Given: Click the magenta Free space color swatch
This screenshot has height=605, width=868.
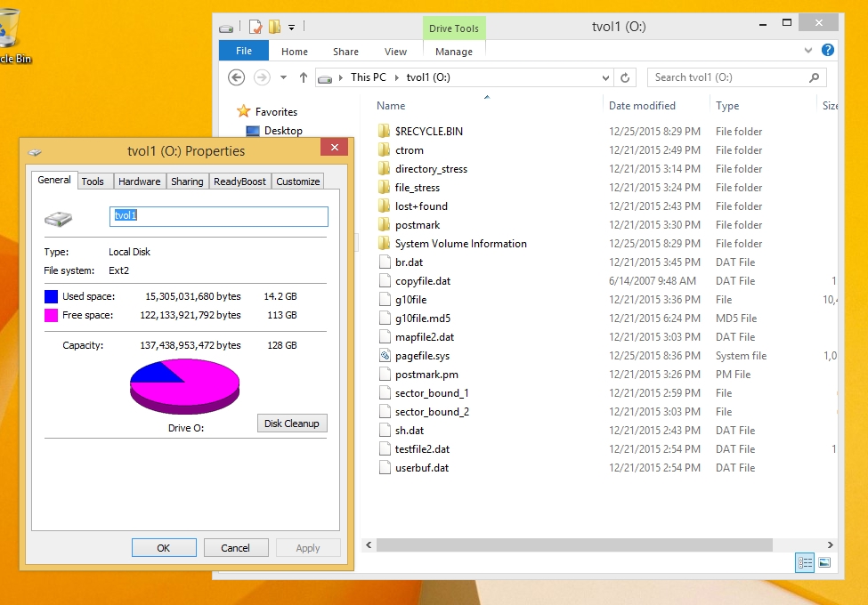Looking at the screenshot, I should coord(51,315).
